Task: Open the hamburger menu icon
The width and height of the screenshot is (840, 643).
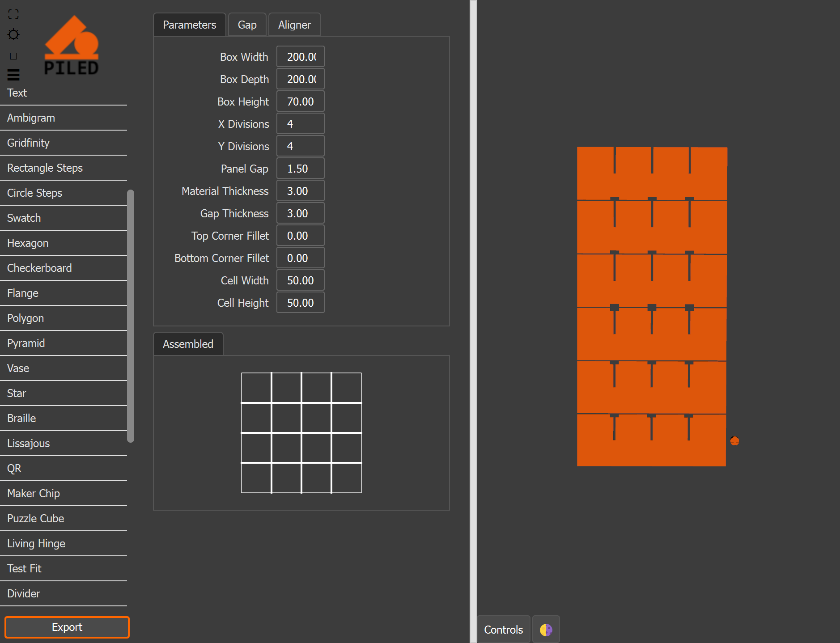Action: click(x=13, y=75)
